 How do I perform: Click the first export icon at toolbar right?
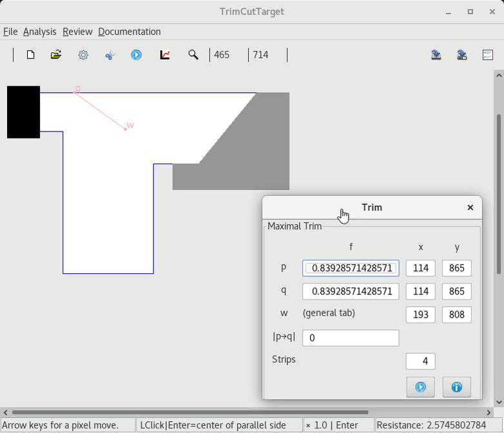pyautogui.click(x=436, y=55)
